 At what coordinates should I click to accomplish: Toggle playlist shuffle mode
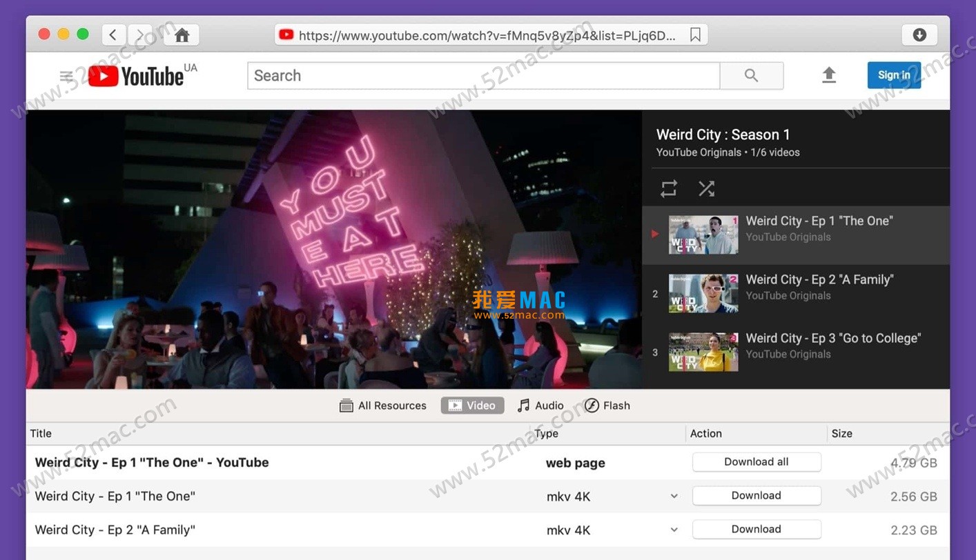tap(706, 188)
